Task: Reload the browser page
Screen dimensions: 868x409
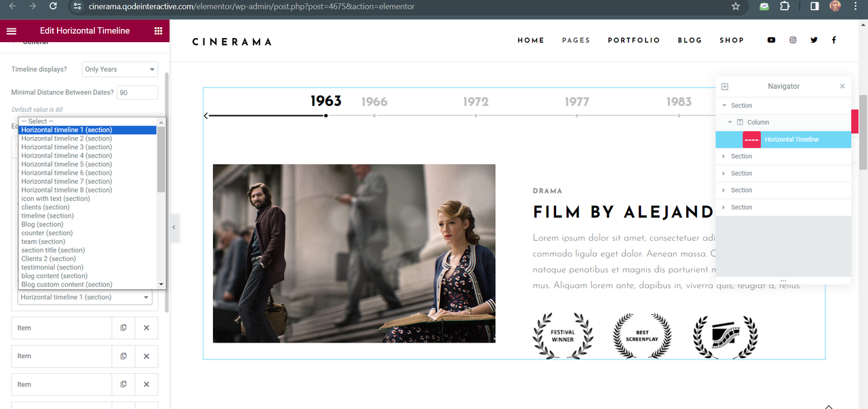Action: pyautogui.click(x=54, y=6)
